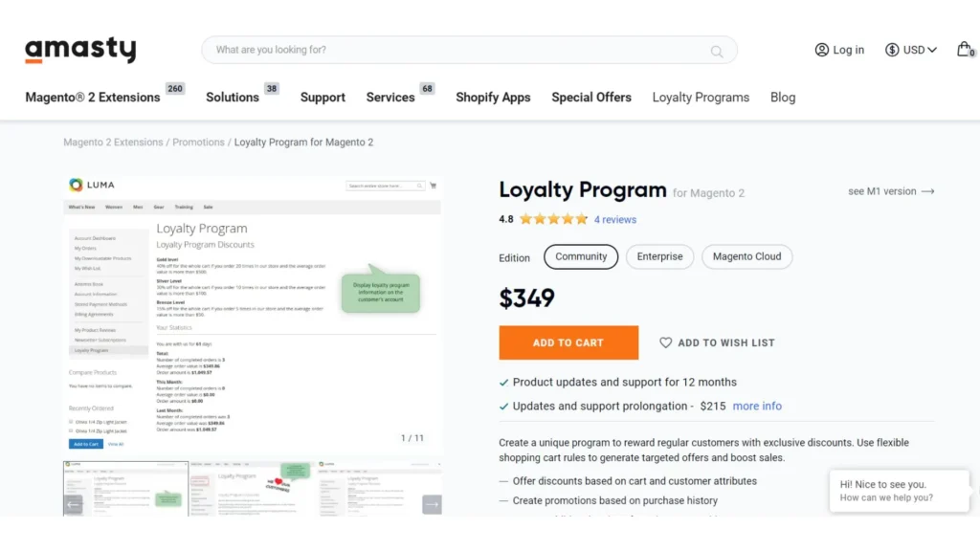980x551 pixels.
Task: Click the heart icon next to Add to Wish List
Action: pyautogui.click(x=666, y=342)
